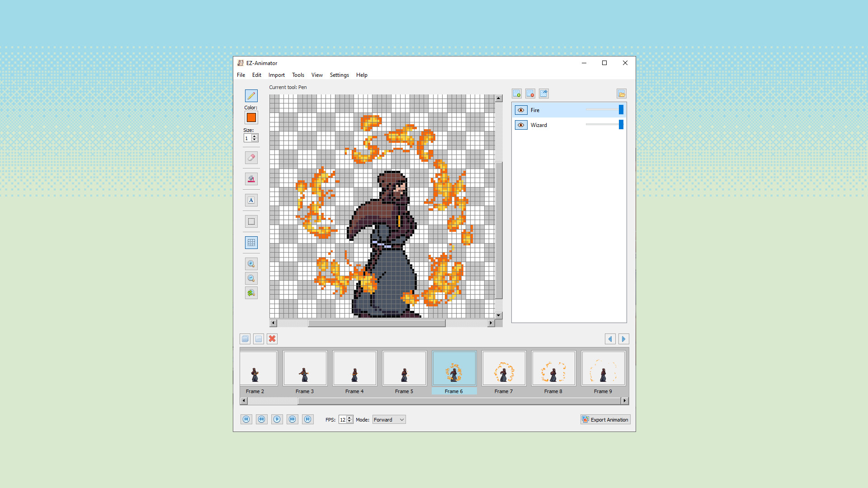Screen dimensions: 868x488
Task: Open the File menu
Action: [x=241, y=75]
